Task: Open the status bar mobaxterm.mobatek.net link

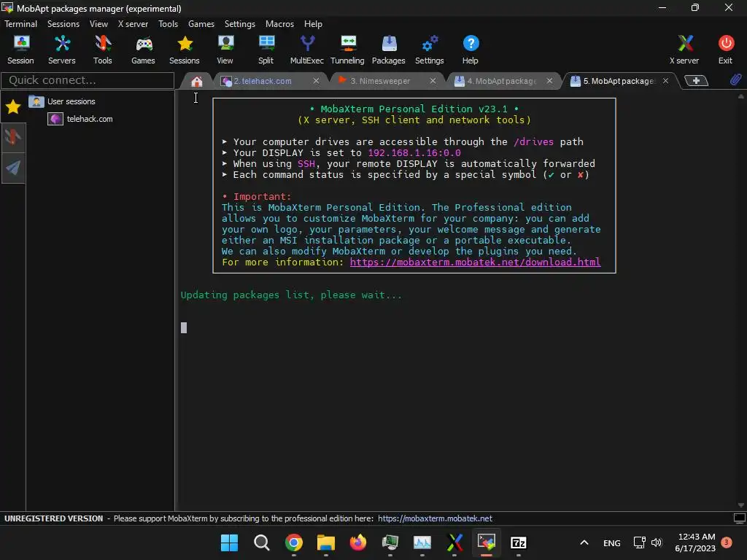Action: pyautogui.click(x=435, y=518)
